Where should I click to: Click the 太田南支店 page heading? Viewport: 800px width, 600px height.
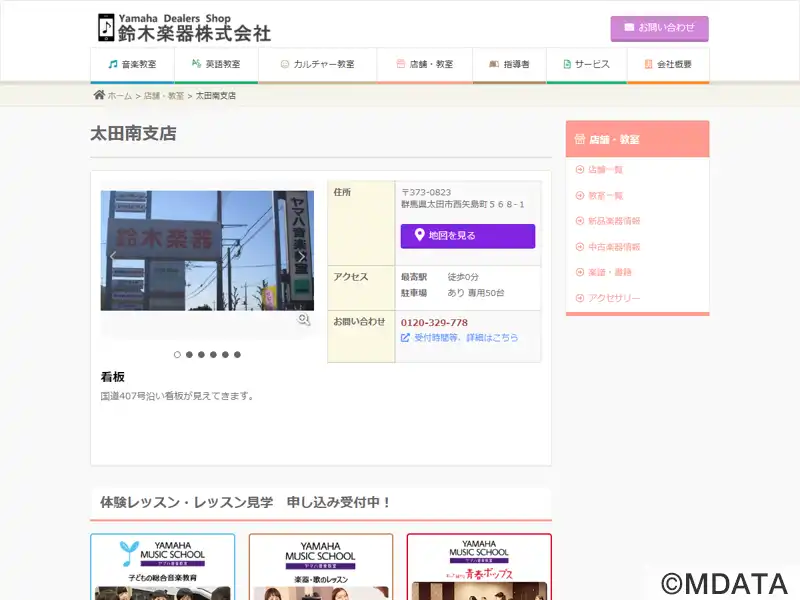133,134
